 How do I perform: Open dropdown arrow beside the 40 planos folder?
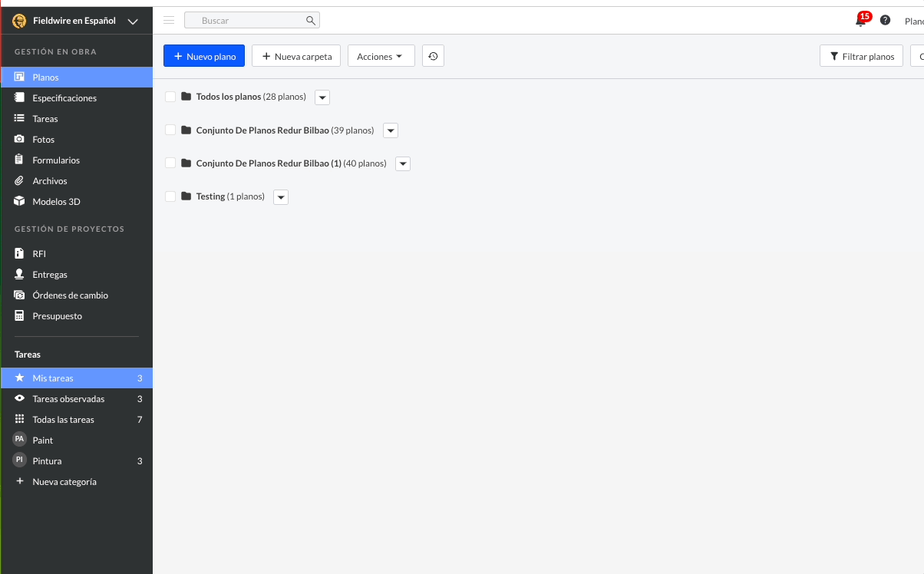(403, 163)
